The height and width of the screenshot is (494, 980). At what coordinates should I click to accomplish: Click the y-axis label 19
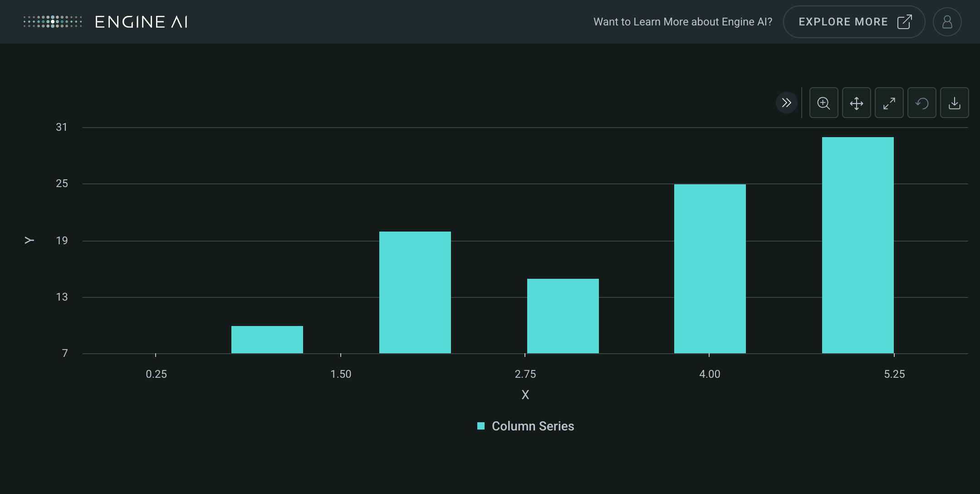click(x=62, y=241)
